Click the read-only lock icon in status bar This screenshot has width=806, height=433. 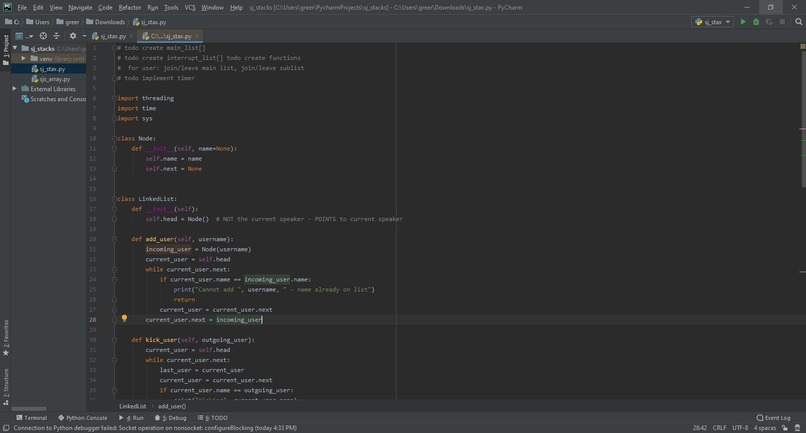785,428
